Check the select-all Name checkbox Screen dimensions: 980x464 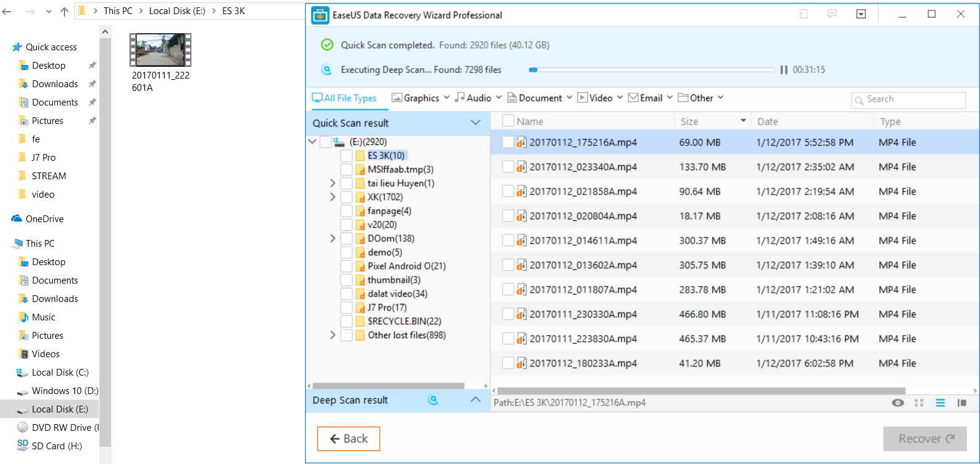coord(508,121)
